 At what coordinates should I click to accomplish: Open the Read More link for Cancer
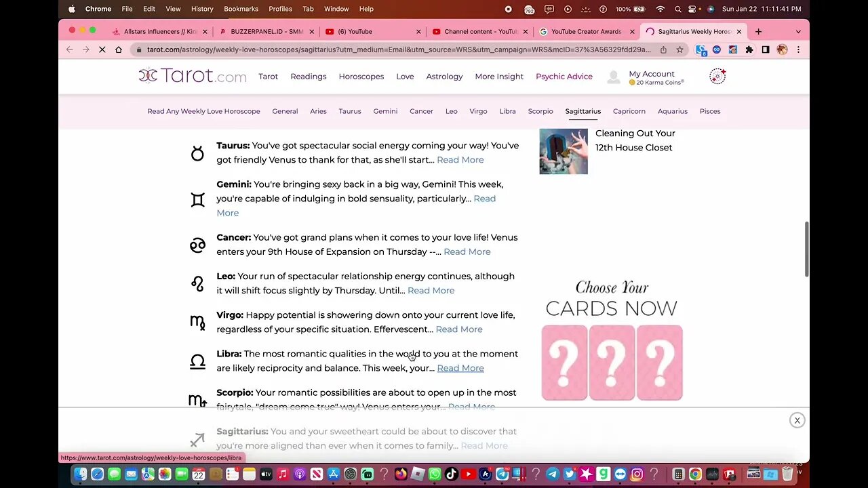pos(467,251)
